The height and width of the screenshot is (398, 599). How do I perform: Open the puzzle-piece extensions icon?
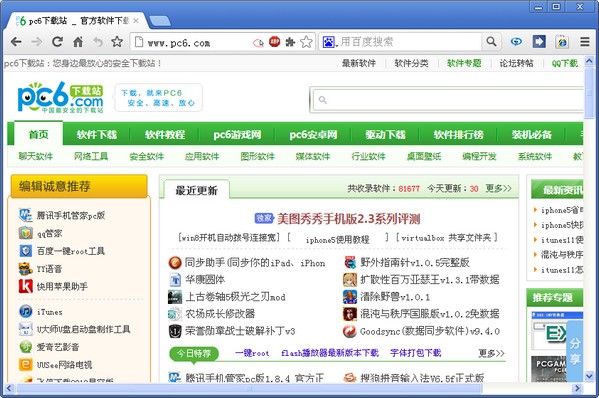(x=290, y=42)
